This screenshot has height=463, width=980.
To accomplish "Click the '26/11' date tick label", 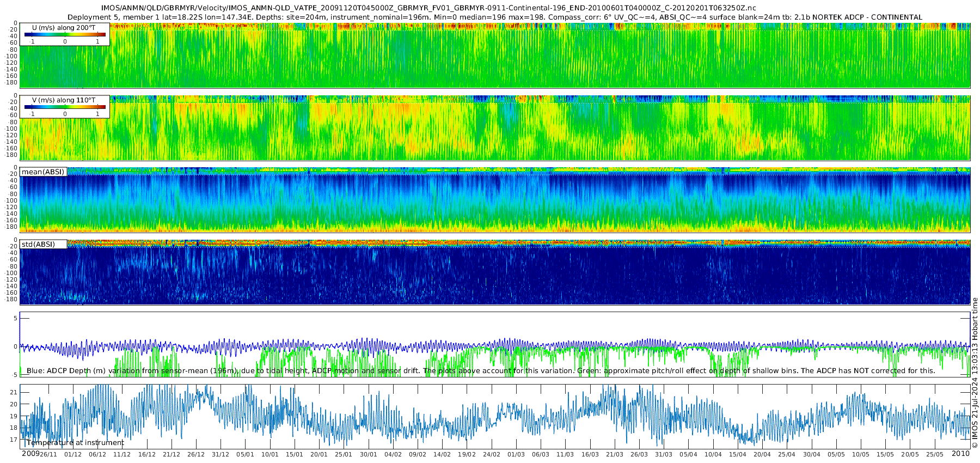I will pyautogui.click(x=48, y=454).
